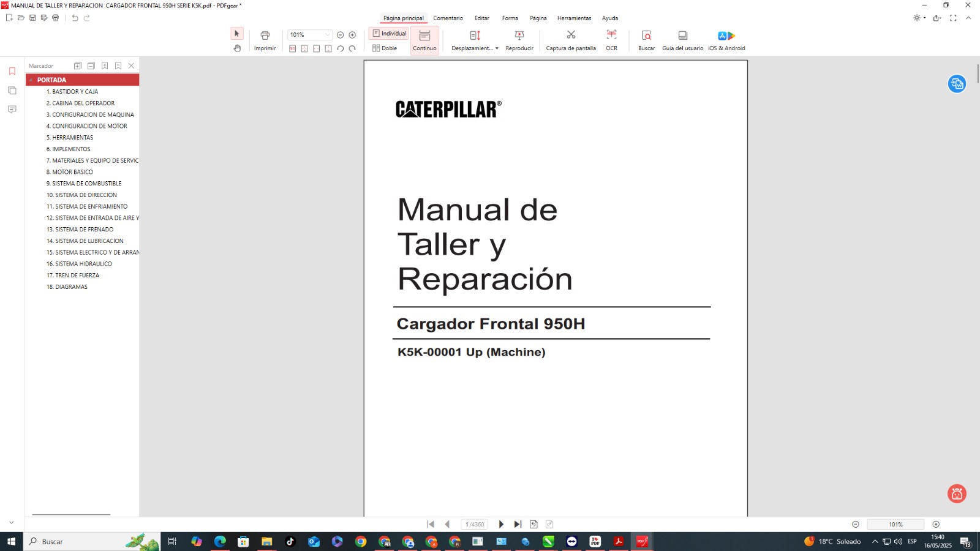Viewport: 980px width, 551px height.
Task: Click the page number input field
Action: [474, 524]
